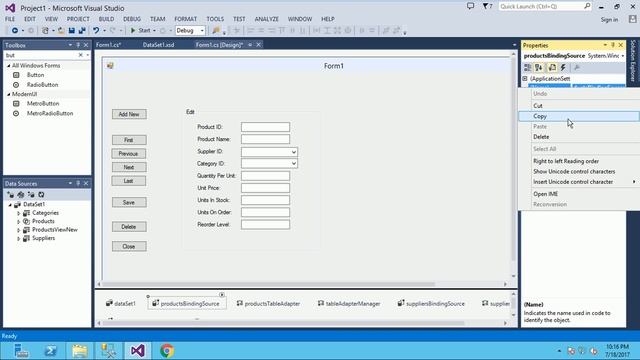
Task: Pin the Toolbox panel
Action: pos(78,45)
